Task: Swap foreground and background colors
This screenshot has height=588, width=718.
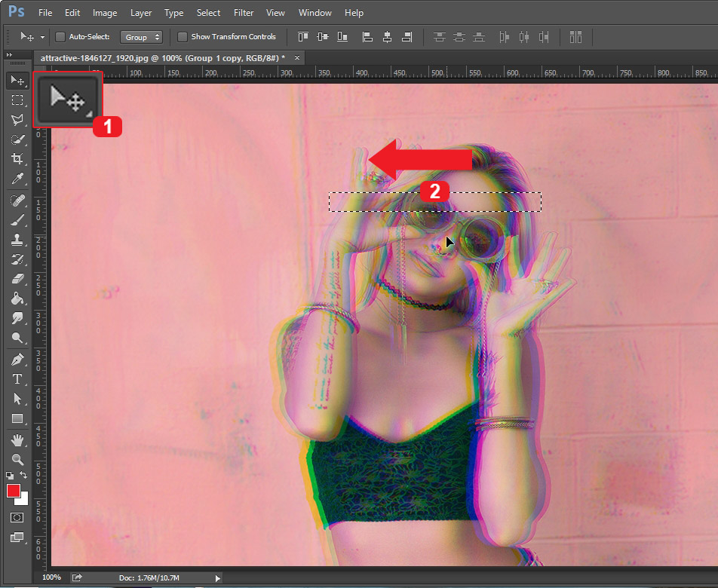Action: coord(24,476)
